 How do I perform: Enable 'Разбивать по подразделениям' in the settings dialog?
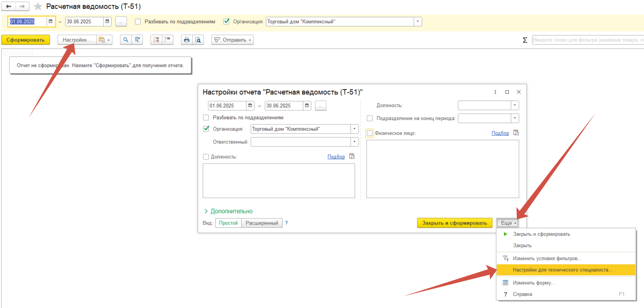(206, 118)
